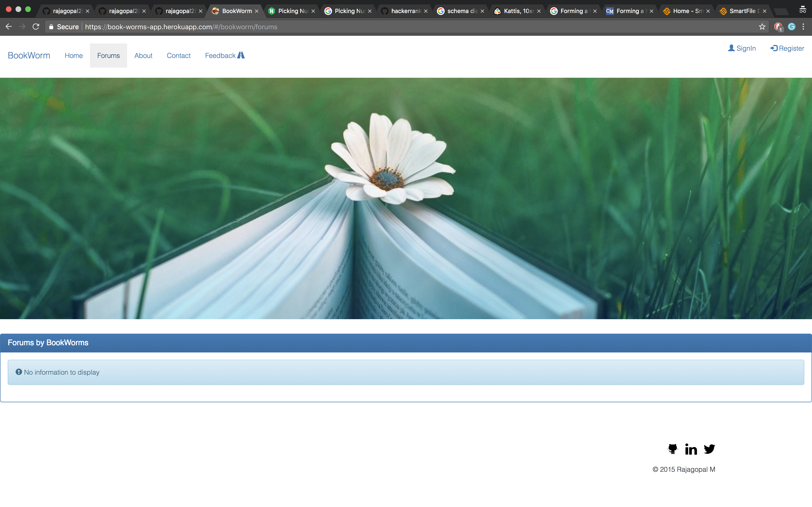Open the Forums navigation tab
The height and width of the screenshot is (507, 812).
[x=108, y=56]
